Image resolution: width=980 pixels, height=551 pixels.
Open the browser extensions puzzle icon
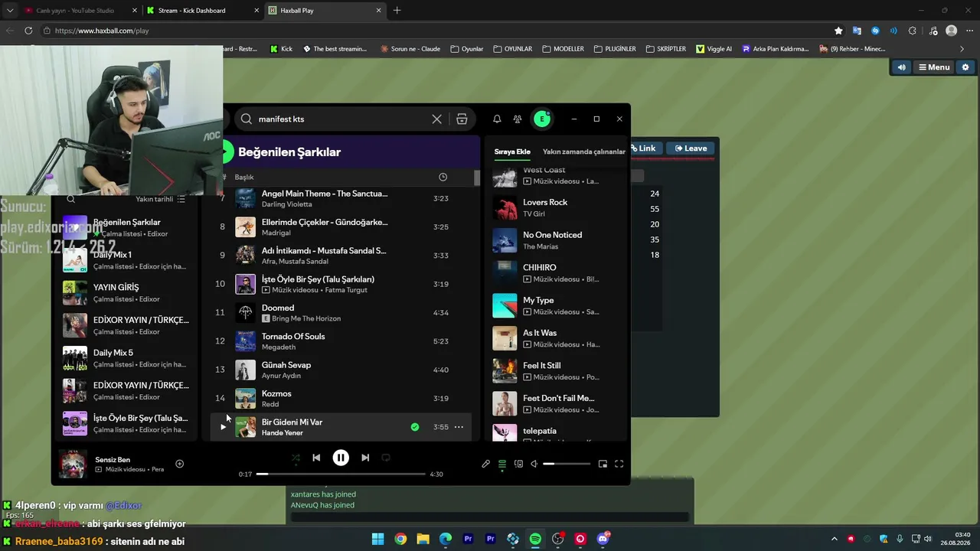(912, 31)
